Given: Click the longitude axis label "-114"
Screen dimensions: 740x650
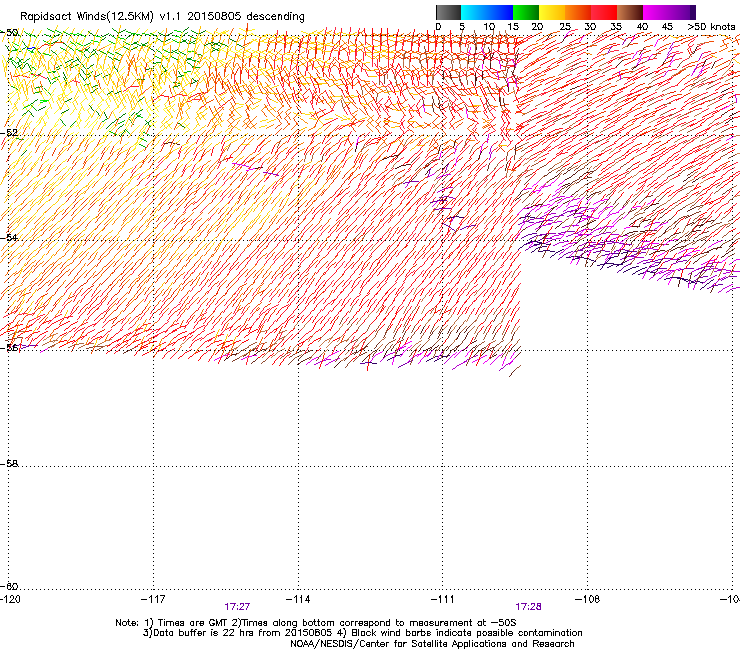Looking at the screenshot, I should (x=298, y=599).
